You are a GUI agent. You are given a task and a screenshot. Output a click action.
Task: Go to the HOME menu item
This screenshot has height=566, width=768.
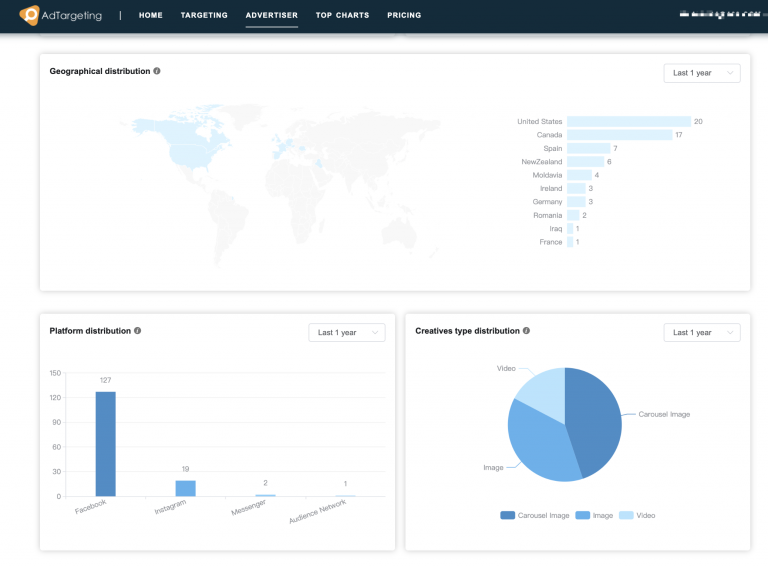[150, 15]
